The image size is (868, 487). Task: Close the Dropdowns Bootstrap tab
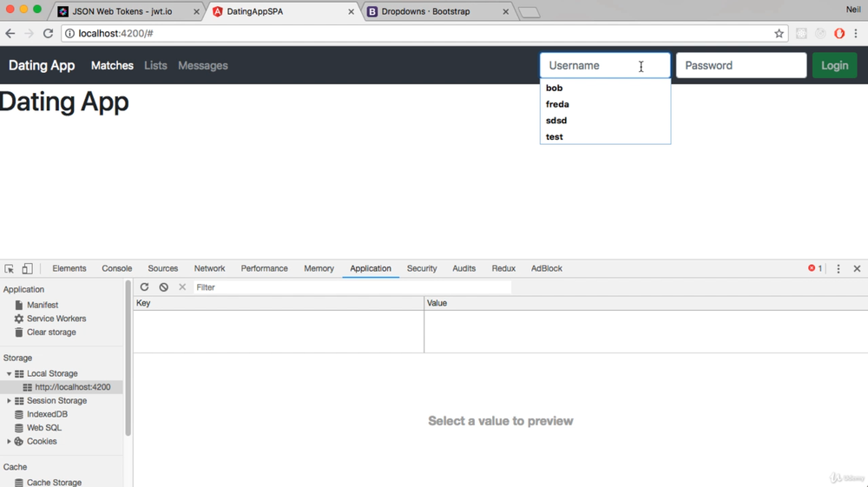pos(505,11)
